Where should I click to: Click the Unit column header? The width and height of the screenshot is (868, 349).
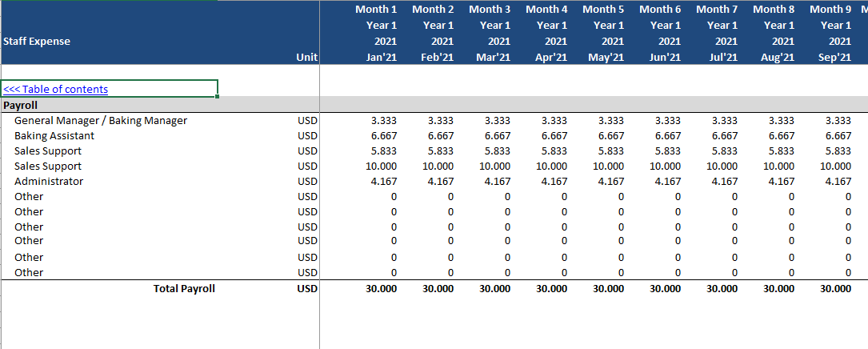[x=306, y=57]
